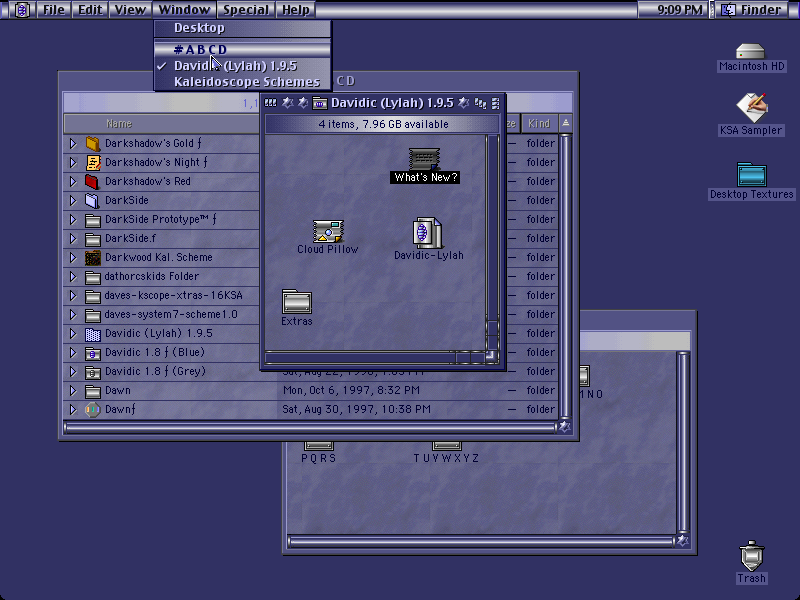Select the KSA Sampler desktop icon
The height and width of the screenshot is (600, 800).
[752, 106]
